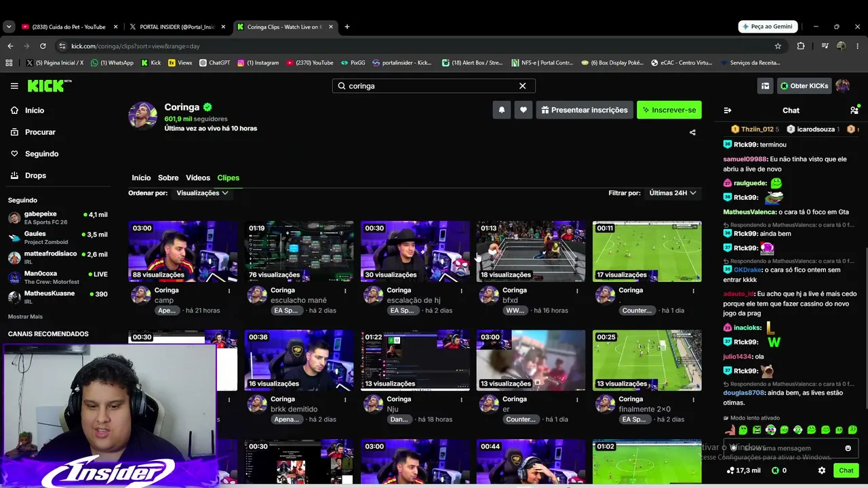Open the browser extensions puzzle icon
Viewport: 868px width, 488px height.
coord(801,46)
